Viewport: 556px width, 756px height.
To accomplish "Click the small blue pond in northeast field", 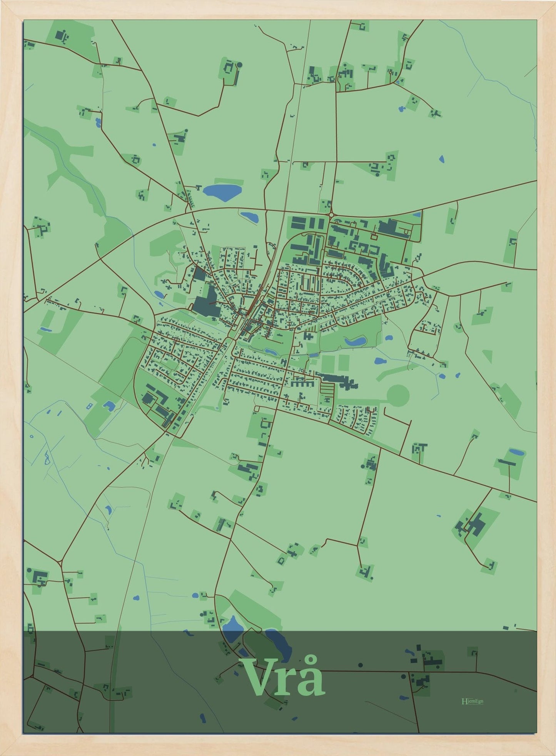I will pos(442,159).
